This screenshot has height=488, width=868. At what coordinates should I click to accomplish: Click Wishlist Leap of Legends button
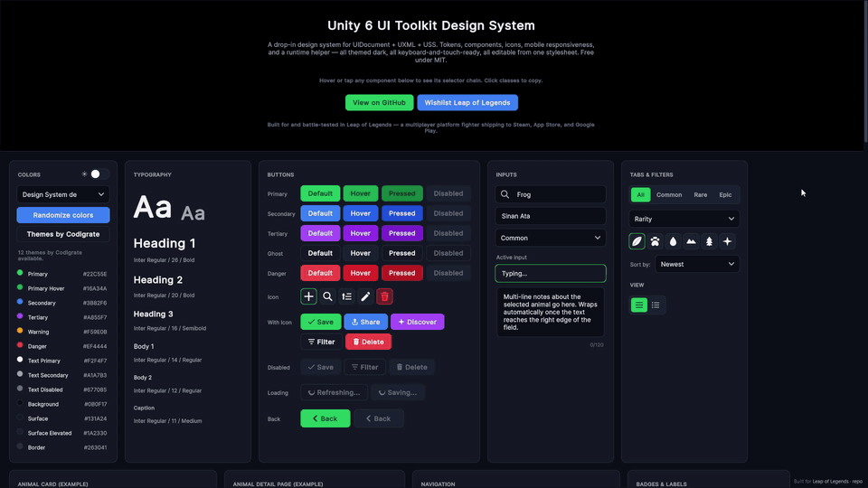click(467, 102)
